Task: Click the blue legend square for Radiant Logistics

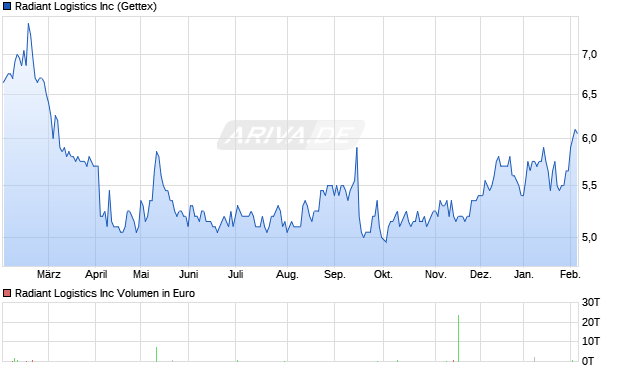Action: 7,6
